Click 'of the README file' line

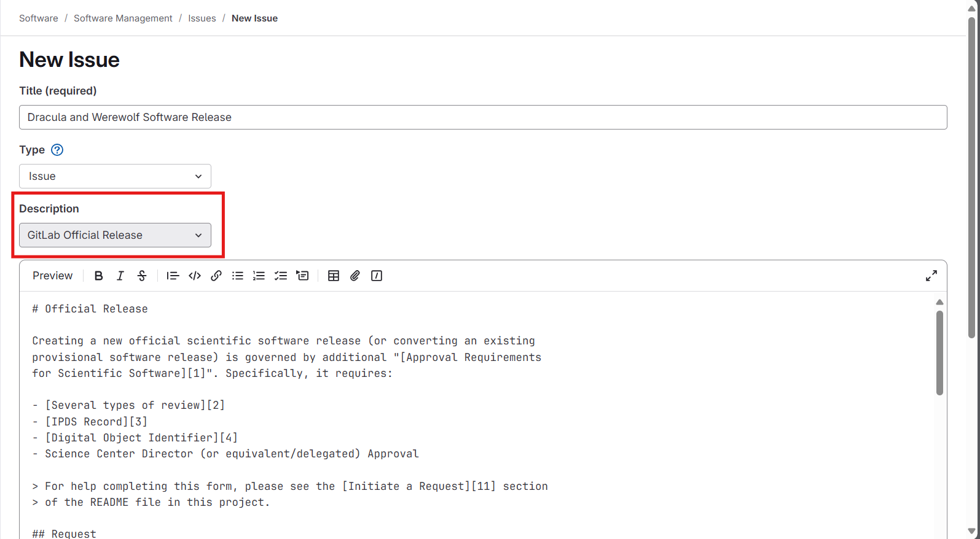[151, 502]
